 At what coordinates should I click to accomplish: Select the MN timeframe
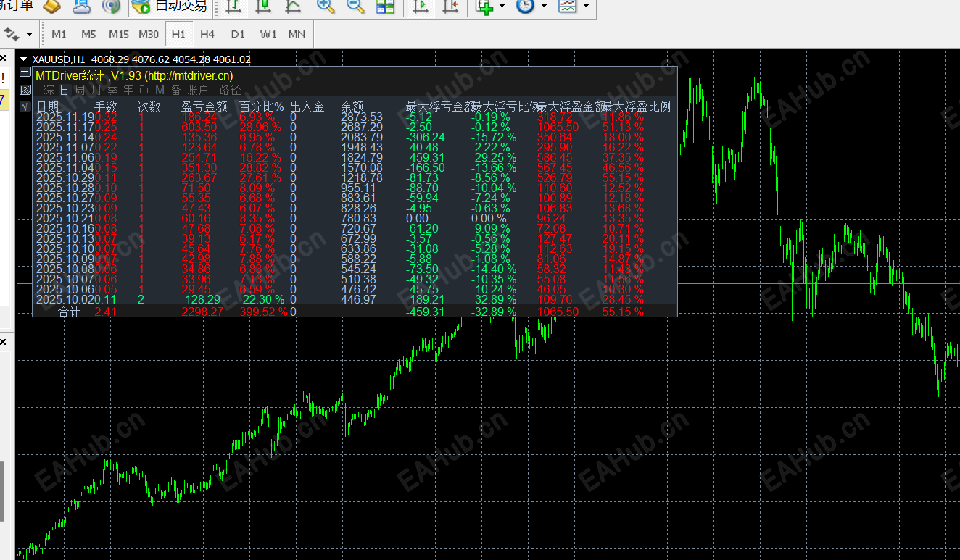297,34
